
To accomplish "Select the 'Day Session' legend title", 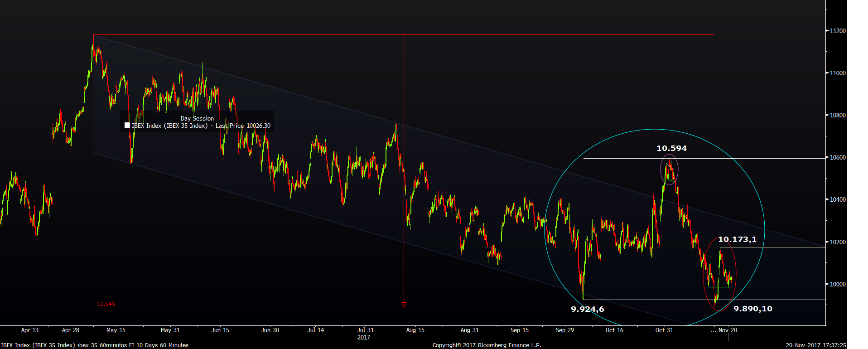I will [x=197, y=118].
